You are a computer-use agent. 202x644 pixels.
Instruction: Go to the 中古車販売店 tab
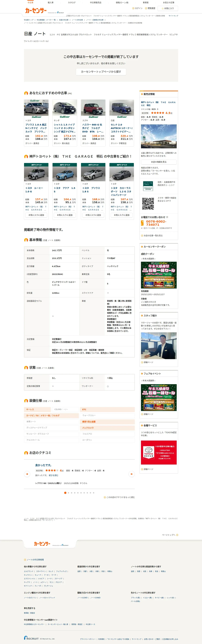(95, 3)
